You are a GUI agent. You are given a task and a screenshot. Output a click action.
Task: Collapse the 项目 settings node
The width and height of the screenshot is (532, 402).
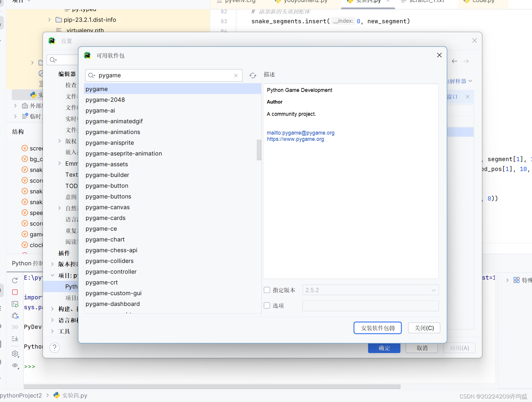point(52,275)
